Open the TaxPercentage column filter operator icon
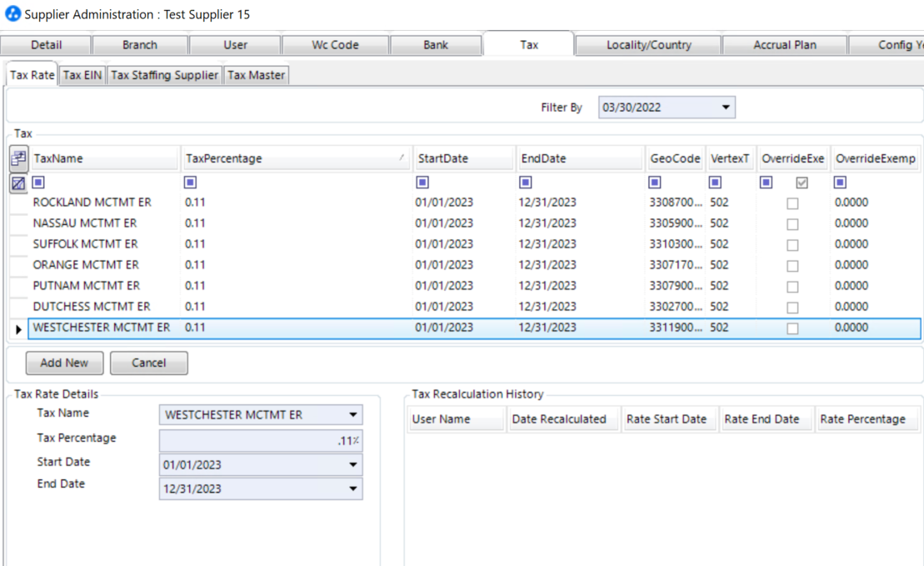The width and height of the screenshot is (924, 566). 190,183
